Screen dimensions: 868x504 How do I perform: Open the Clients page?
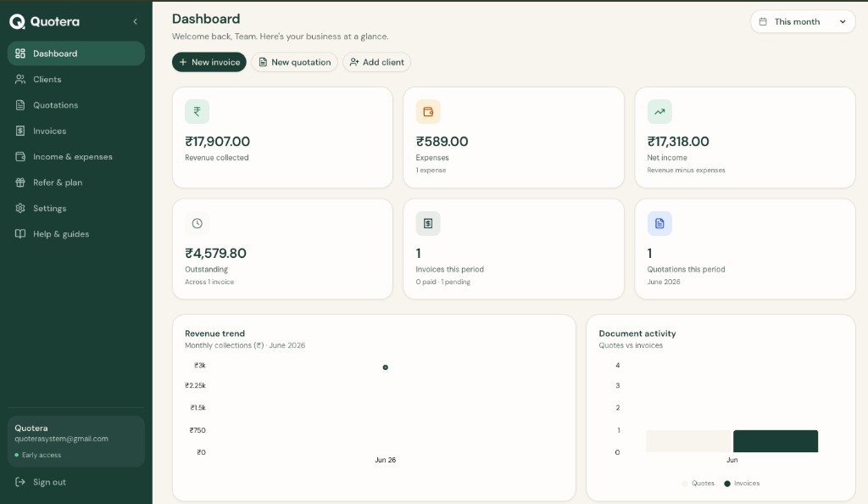point(75,79)
